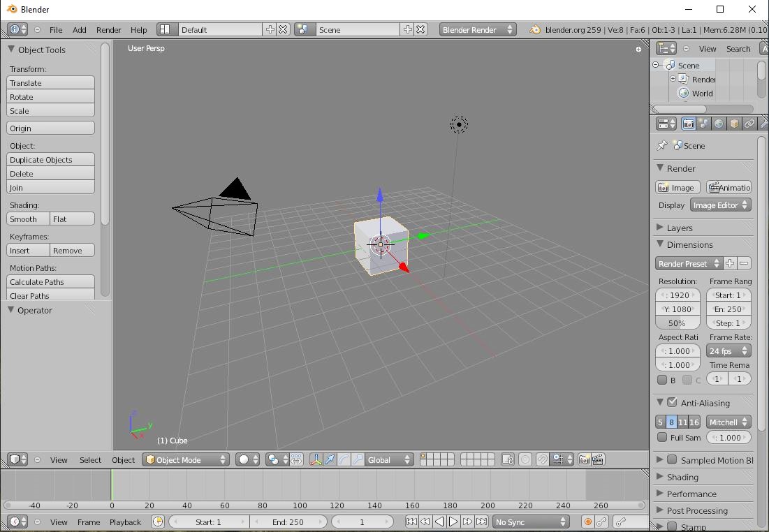The height and width of the screenshot is (532, 769).
Task: Click the Duplicate Objects button
Action: point(50,159)
